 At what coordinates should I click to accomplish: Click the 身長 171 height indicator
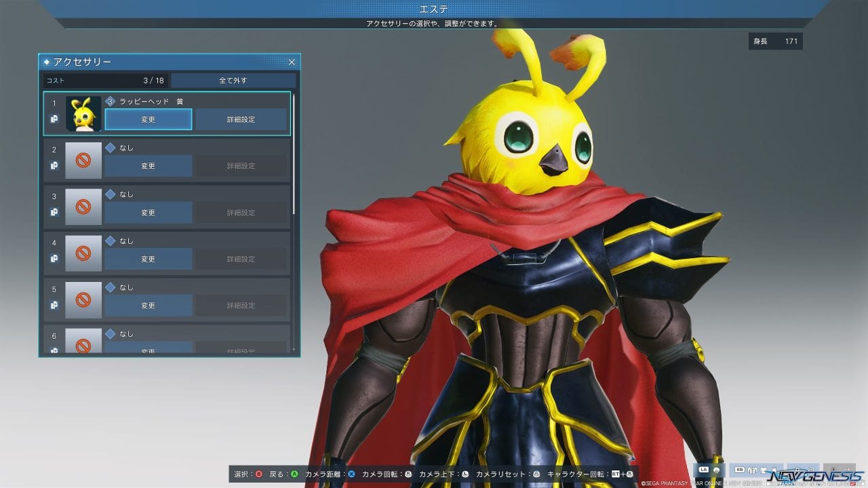[x=776, y=41]
